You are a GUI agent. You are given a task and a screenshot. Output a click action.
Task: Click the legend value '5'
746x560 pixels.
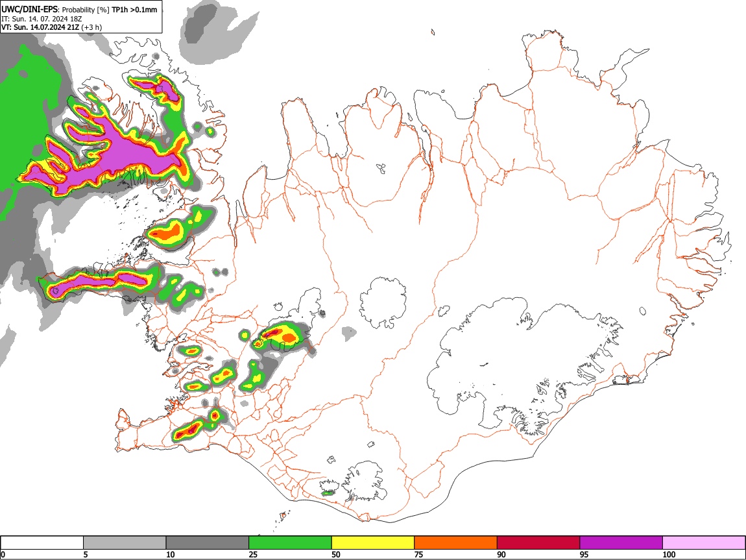pos(86,554)
